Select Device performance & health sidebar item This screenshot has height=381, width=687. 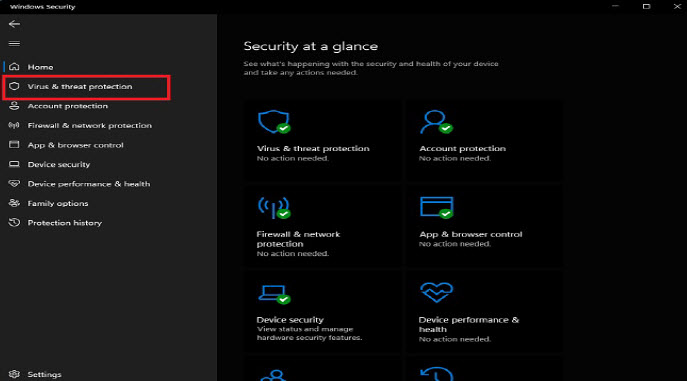87,184
